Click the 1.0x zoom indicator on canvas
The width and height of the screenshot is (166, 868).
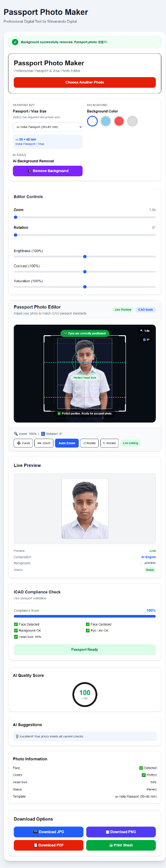point(145,331)
